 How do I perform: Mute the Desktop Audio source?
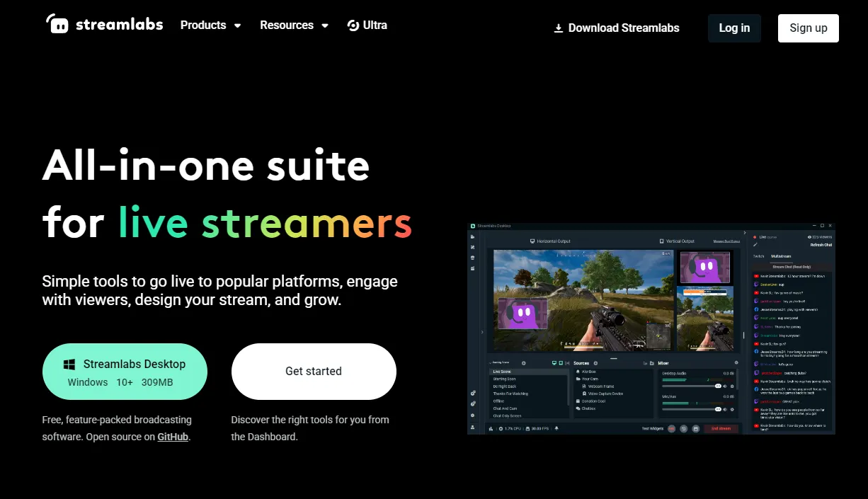pyautogui.click(x=725, y=386)
